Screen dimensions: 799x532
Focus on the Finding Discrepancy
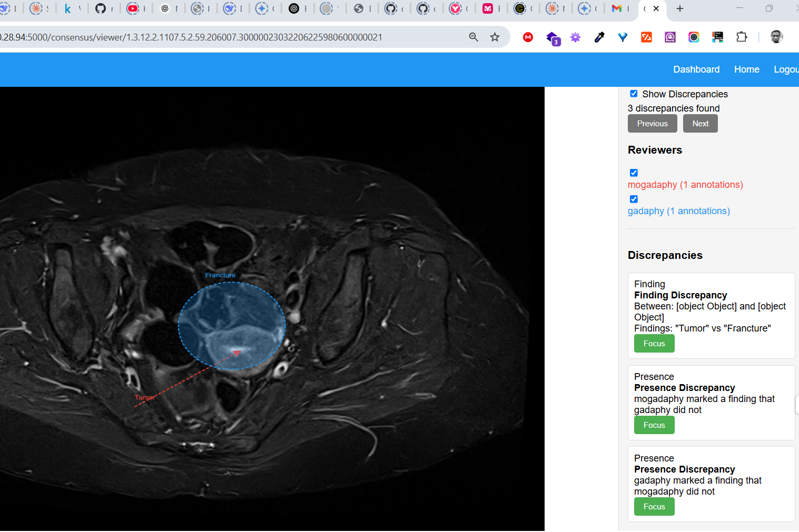coord(654,344)
